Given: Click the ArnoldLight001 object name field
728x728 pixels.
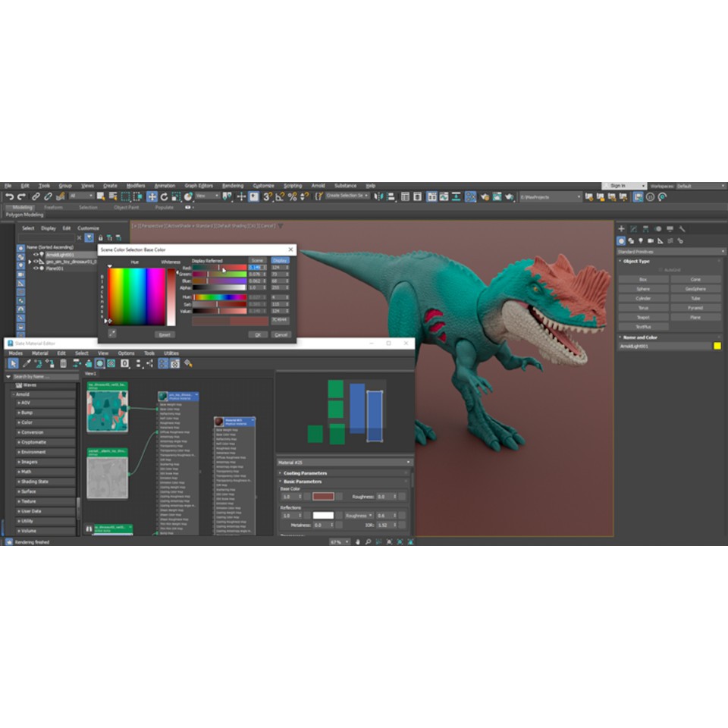Looking at the screenshot, I should click(x=664, y=346).
